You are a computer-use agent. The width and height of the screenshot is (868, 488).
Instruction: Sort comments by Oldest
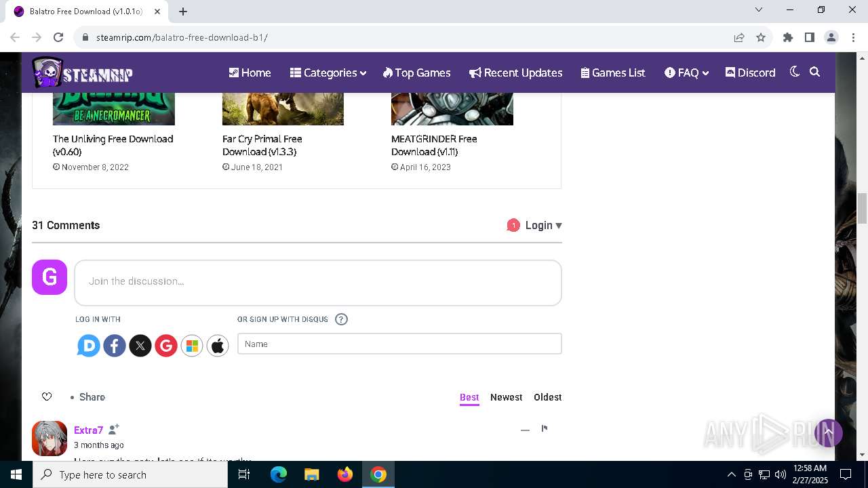point(548,397)
